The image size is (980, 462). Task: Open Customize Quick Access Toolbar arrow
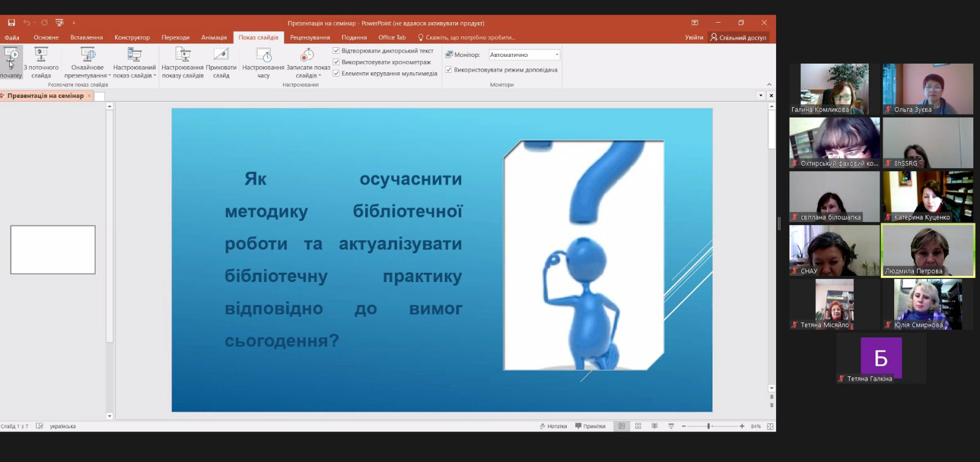coord(74,23)
